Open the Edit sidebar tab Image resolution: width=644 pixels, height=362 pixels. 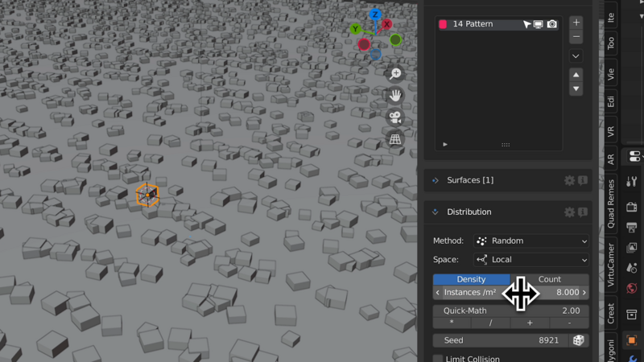coord(611,101)
